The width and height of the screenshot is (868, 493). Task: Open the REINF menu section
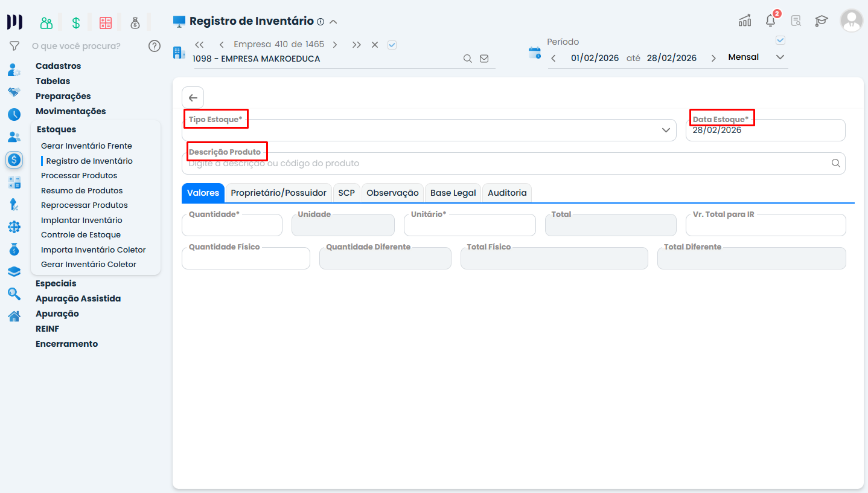[x=47, y=329]
